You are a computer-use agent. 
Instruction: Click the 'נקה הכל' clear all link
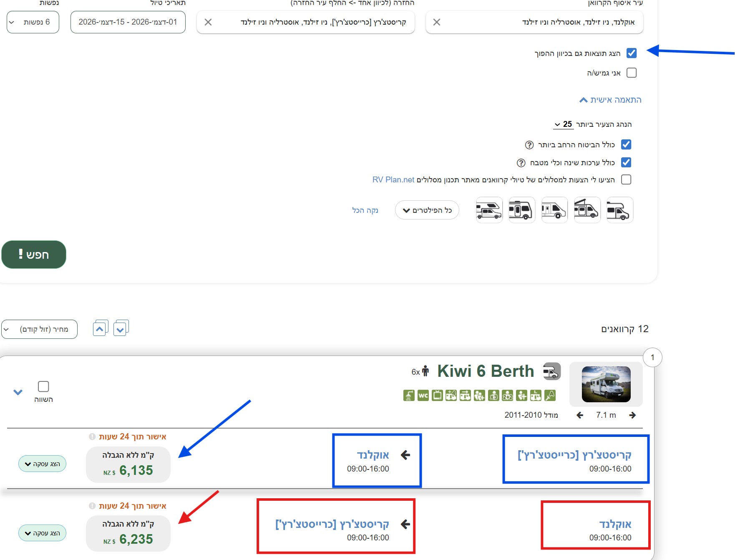pos(365,210)
